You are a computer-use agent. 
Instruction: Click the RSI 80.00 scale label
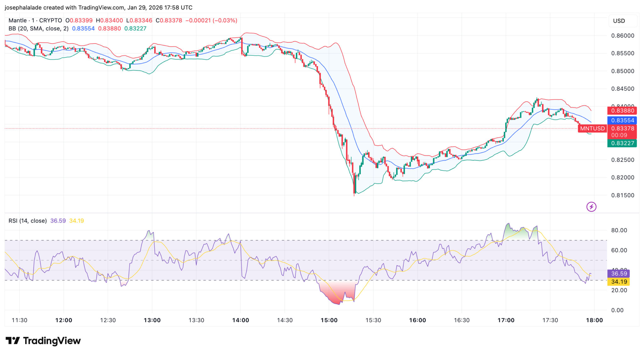[x=619, y=230]
